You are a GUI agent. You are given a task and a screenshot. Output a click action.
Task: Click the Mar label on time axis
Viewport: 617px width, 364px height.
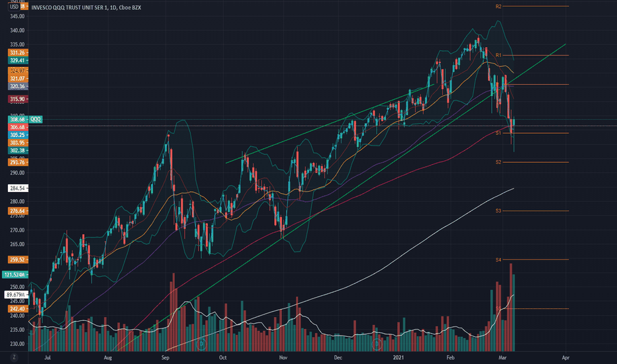click(x=502, y=357)
